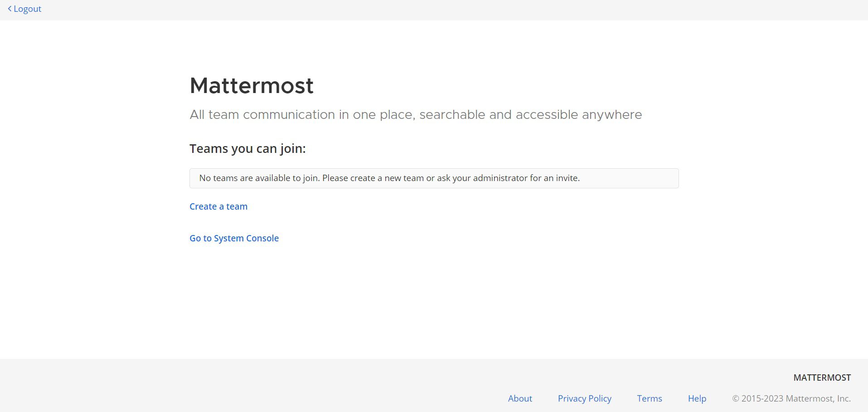Click the 'No teams are available to join' message
The height and width of the screenshot is (412, 868).
click(x=434, y=178)
